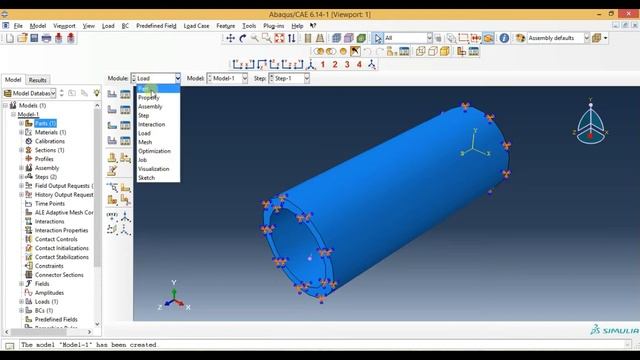The width and height of the screenshot is (640, 360).
Task: Click the selection arrow tool
Action: 378,38
